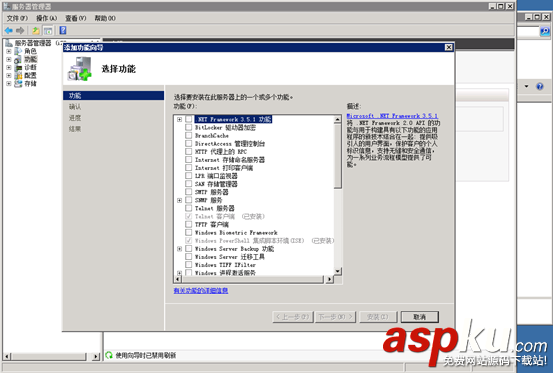Viewport: 553px width, 373px height.
Task: Select HTTP 代理上的 RPC checkbox
Action: 189,152
